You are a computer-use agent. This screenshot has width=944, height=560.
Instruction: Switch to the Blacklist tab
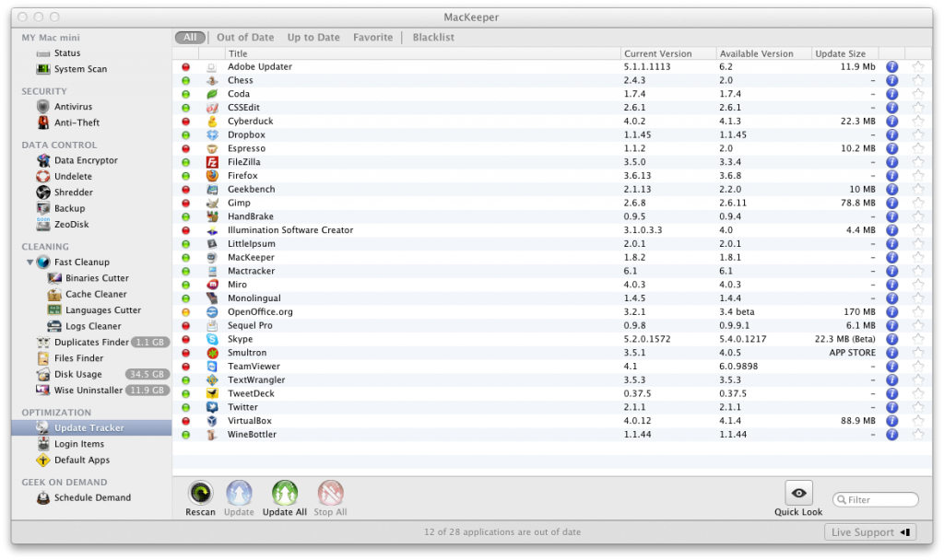pyautogui.click(x=433, y=37)
